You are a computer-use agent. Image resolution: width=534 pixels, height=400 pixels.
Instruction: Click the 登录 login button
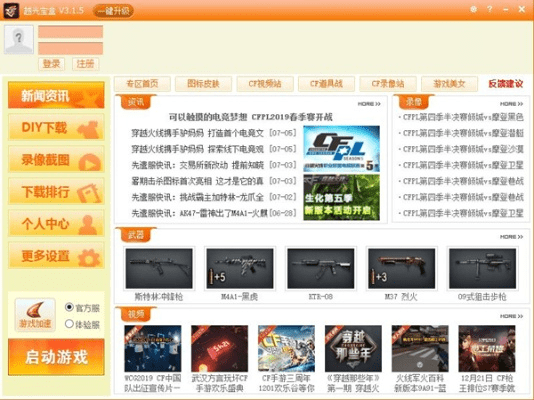pyautogui.click(x=51, y=64)
